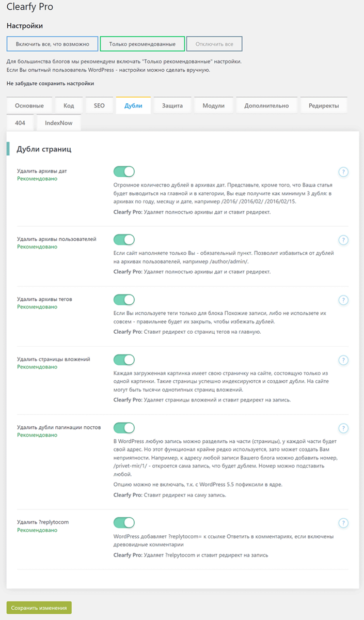Click the Сохранить изменения button

[x=39, y=608]
